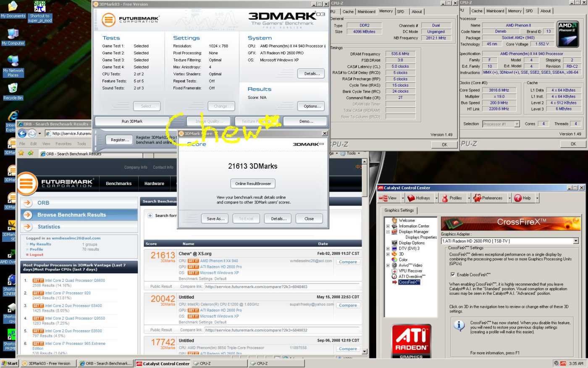Click GET IT badge for Core i7 920
The image size is (588, 368).
[38, 293]
